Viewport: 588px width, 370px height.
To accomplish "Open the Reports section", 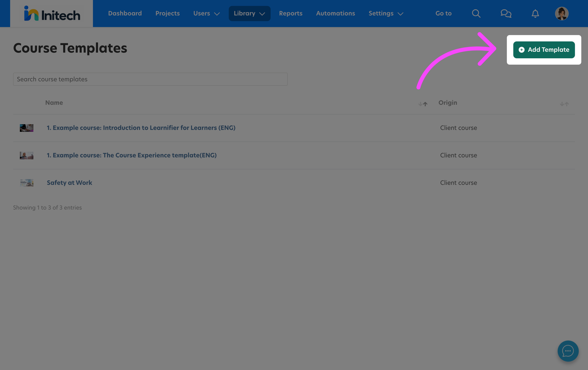I will tap(291, 14).
